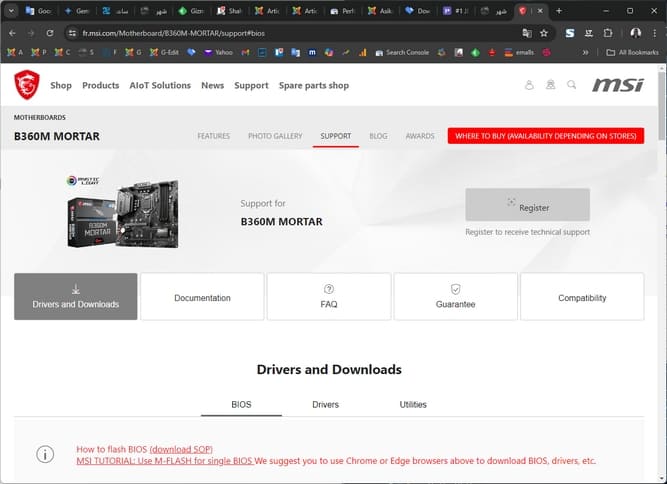The width and height of the screenshot is (667, 484).
Task: Switch to the Gizm browser tab
Action: coord(192,11)
